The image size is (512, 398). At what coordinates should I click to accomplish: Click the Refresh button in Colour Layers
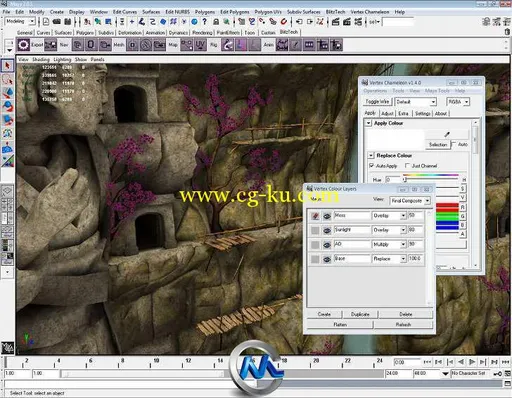tap(403, 324)
